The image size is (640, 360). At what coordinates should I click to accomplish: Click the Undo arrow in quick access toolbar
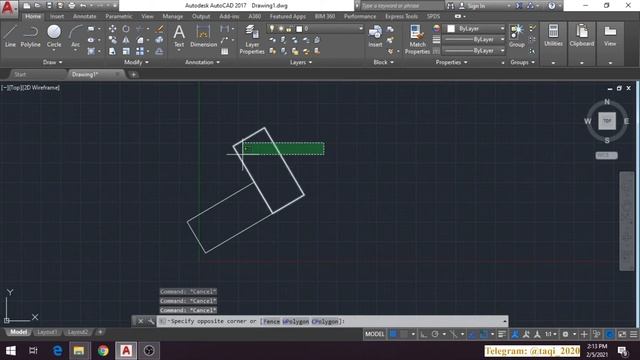[x=83, y=6]
